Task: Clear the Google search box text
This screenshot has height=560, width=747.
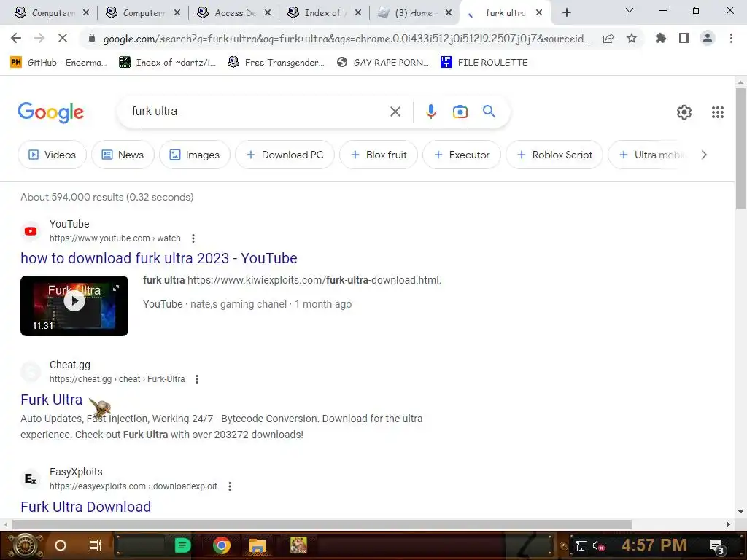Action: (395, 112)
